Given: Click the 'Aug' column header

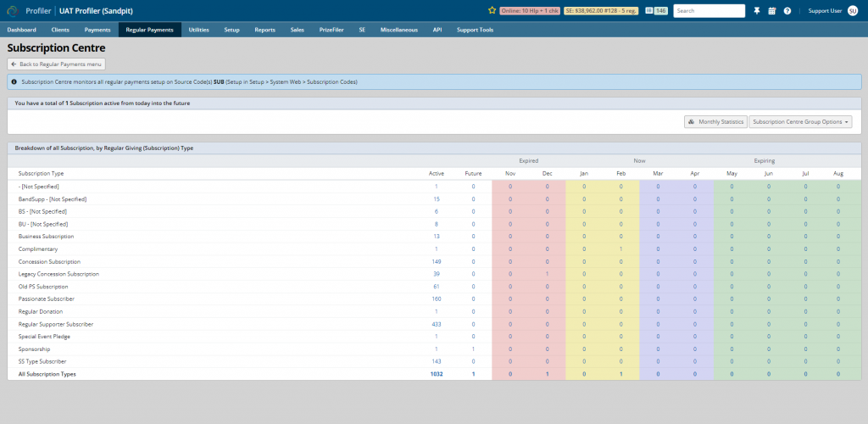Looking at the screenshot, I should 838,174.
